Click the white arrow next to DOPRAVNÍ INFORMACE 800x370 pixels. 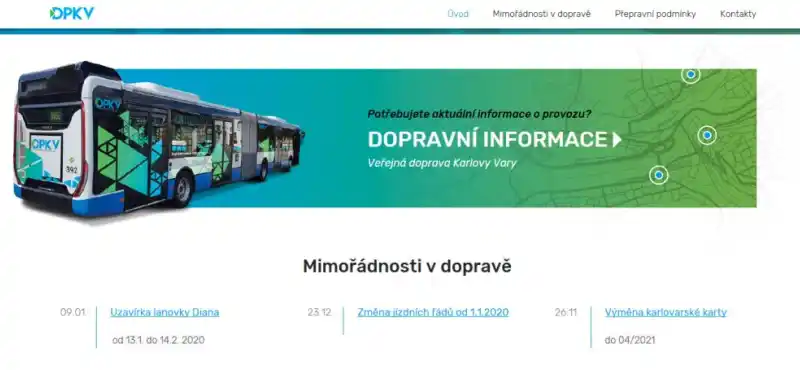pyautogui.click(x=617, y=140)
